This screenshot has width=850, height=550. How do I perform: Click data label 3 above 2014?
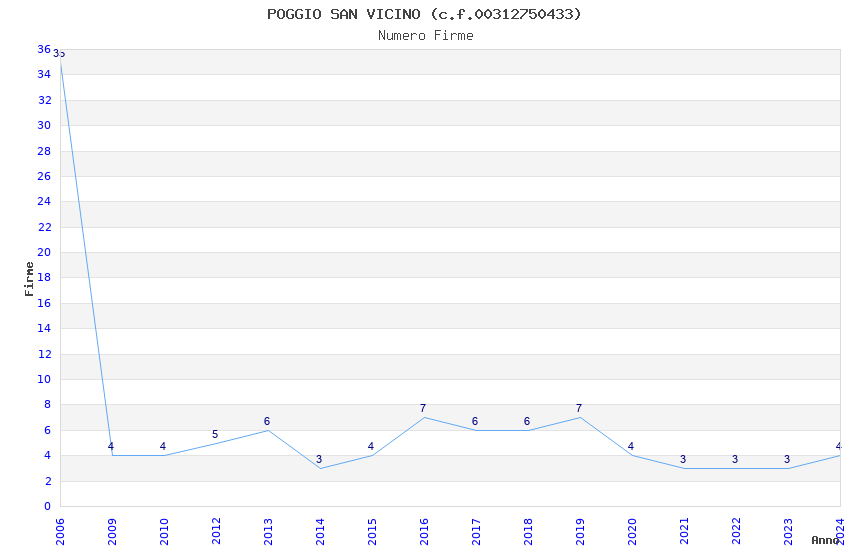319,459
